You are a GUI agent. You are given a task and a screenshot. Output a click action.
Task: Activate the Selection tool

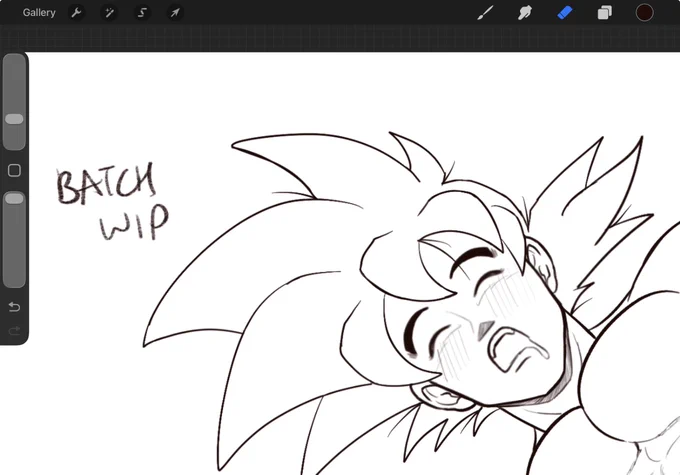[x=142, y=13]
